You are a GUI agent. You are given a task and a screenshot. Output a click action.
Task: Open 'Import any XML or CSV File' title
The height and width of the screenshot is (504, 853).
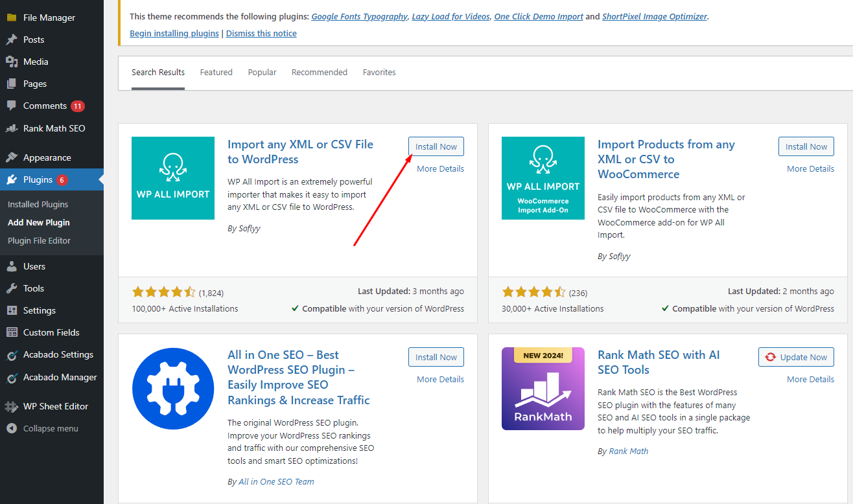click(301, 152)
